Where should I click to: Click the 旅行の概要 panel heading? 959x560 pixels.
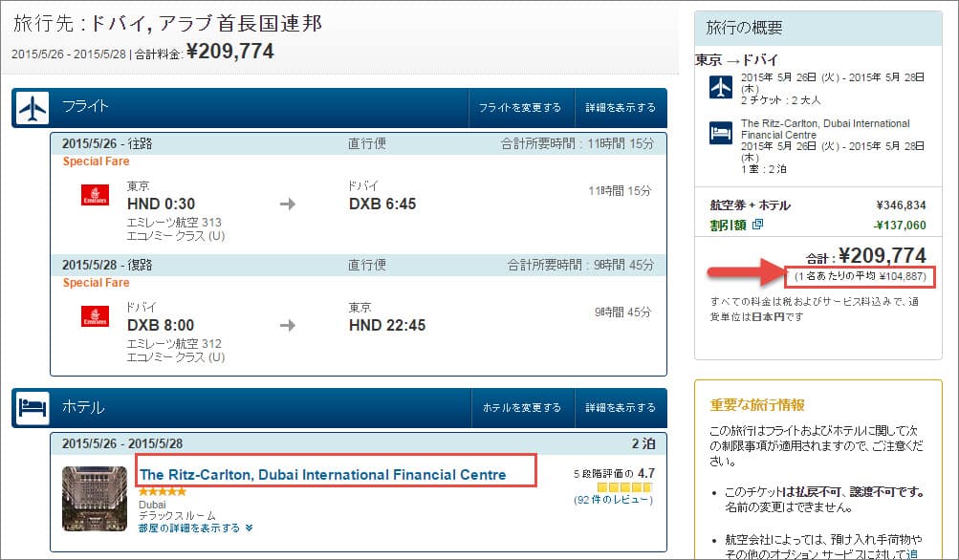coord(744,28)
